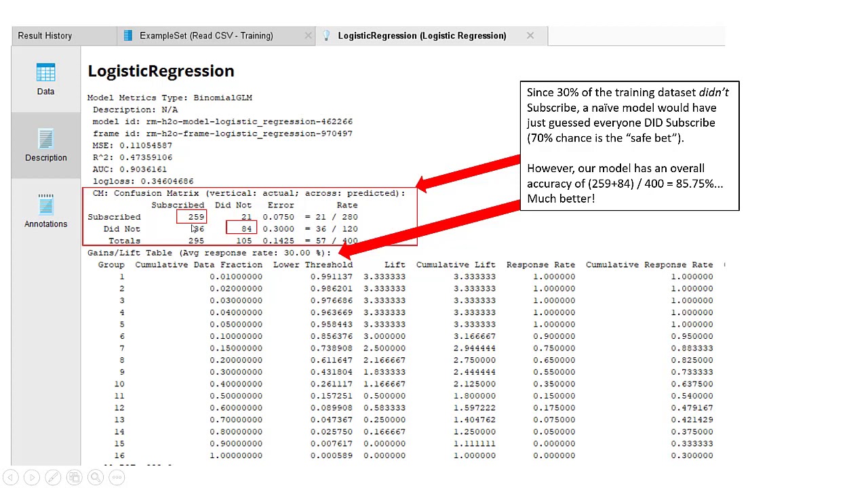
Task: Click the table icon on ExampleSet tab
Action: coord(128,36)
